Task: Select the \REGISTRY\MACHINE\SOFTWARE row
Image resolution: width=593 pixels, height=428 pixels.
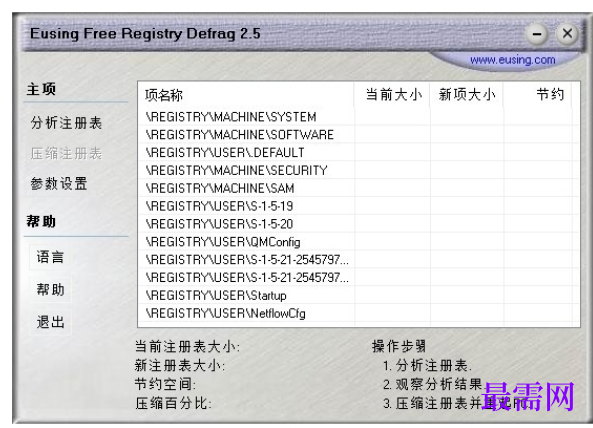Action: pyautogui.click(x=359, y=135)
